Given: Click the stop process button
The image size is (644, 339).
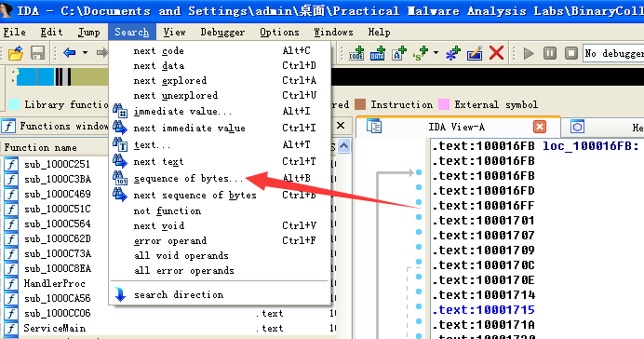Looking at the screenshot, I should click(570, 53).
